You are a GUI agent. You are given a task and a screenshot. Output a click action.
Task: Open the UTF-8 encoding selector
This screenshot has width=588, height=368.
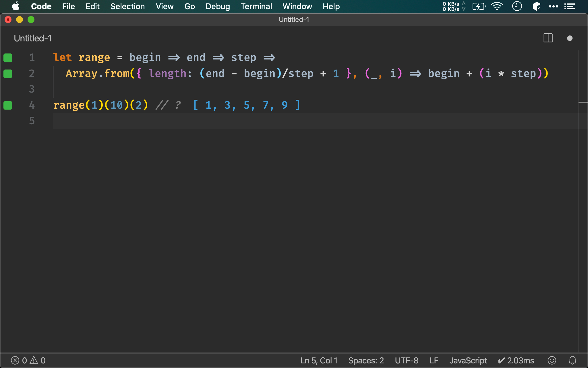406,360
